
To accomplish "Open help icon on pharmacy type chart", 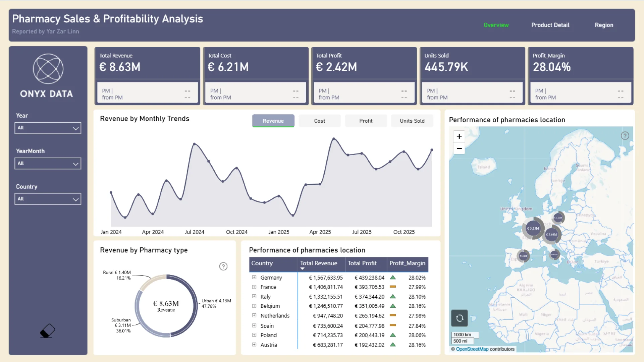I will (223, 266).
